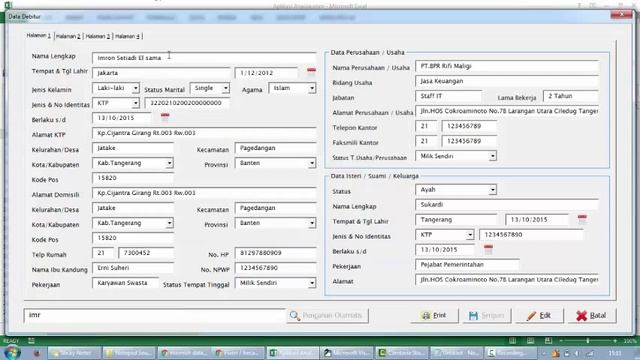The height and width of the screenshot is (360, 640).
Task: Click the Edit button
Action: 539,316
